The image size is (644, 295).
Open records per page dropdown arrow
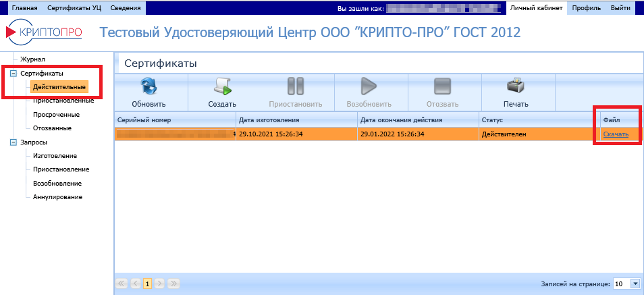[x=635, y=284]
